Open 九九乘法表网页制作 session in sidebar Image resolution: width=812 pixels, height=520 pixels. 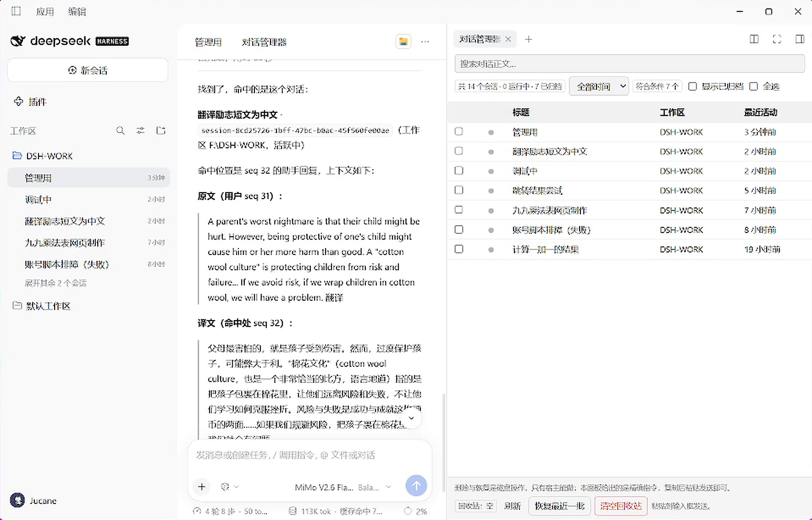[88, 243]
